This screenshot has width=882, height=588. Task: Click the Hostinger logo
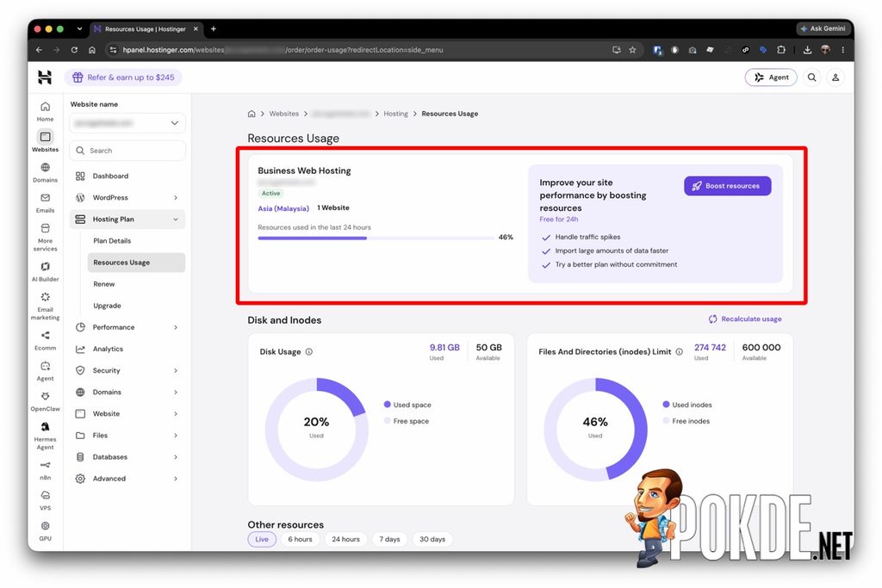pyautogui.click(x=45, y=77)
